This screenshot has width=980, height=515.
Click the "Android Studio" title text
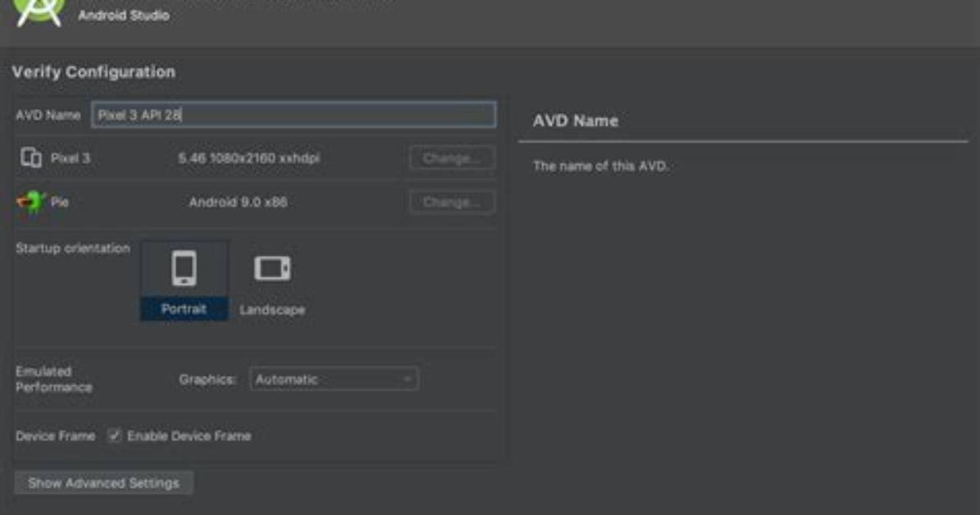pyautogui.click(x=124, y=16)
